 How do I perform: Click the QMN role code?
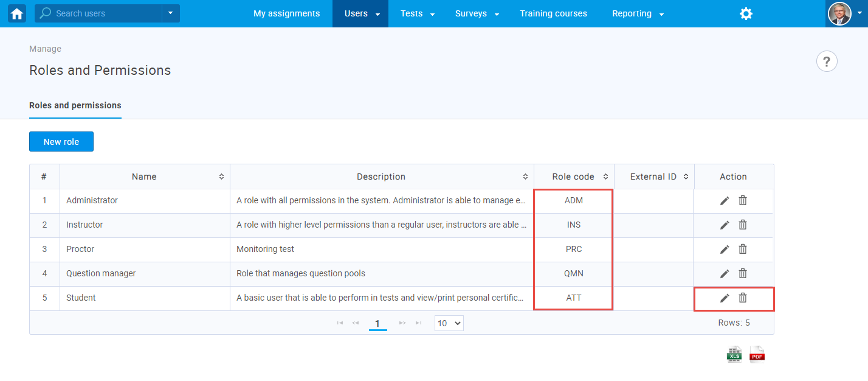pyautogui.click(x=574, y=273)
